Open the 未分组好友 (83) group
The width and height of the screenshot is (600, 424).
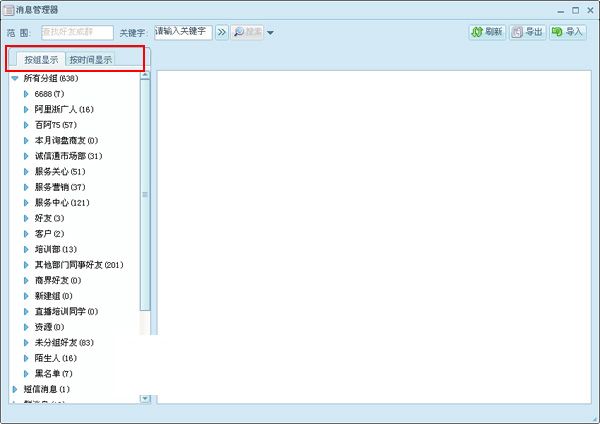70,342
